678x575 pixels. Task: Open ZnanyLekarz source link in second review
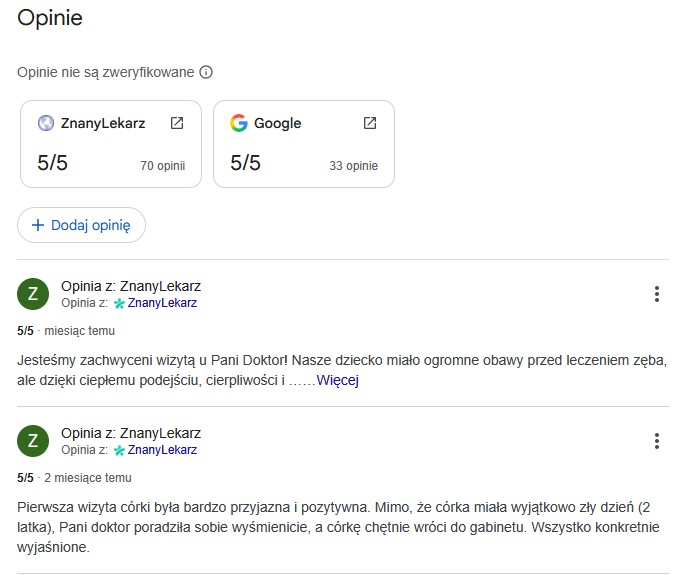coord(162,450)
